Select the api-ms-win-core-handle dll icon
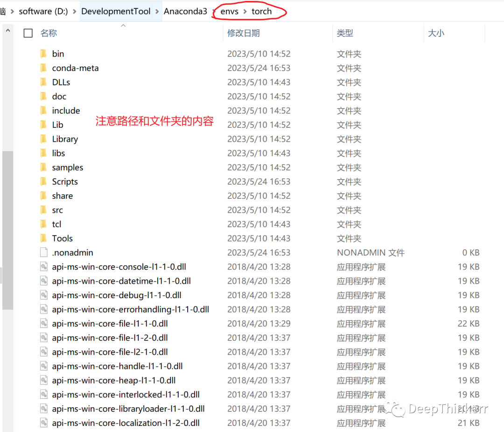 coord(44,366)
